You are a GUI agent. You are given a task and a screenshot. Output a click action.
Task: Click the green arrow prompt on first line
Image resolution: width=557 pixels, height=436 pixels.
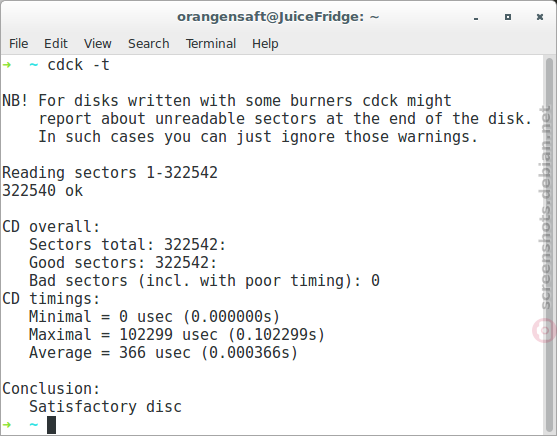pos(6,65)
